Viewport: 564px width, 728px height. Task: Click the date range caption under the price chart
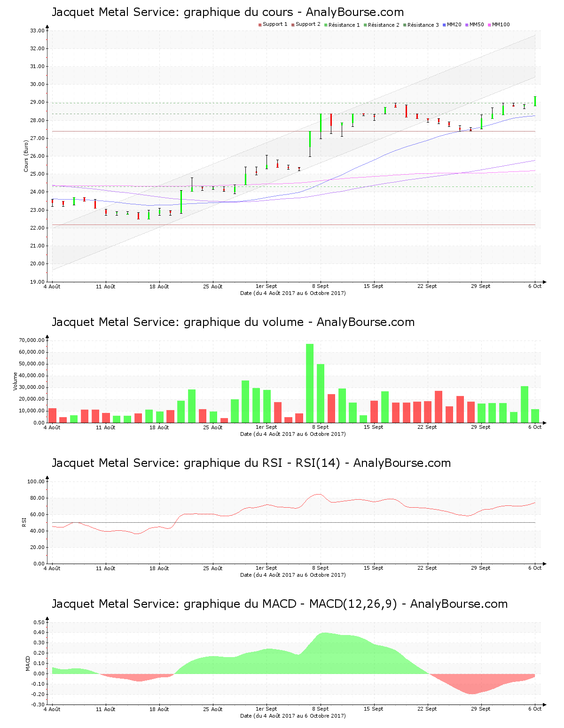pyautogui.click(x=293, y=293)
